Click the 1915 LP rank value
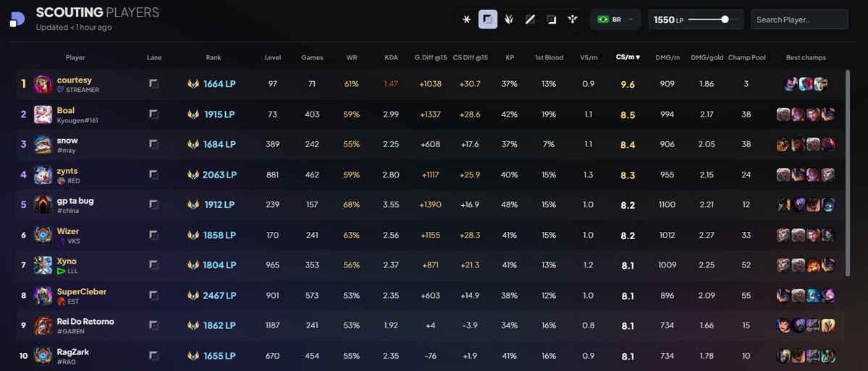 click(x=219, y=114)
